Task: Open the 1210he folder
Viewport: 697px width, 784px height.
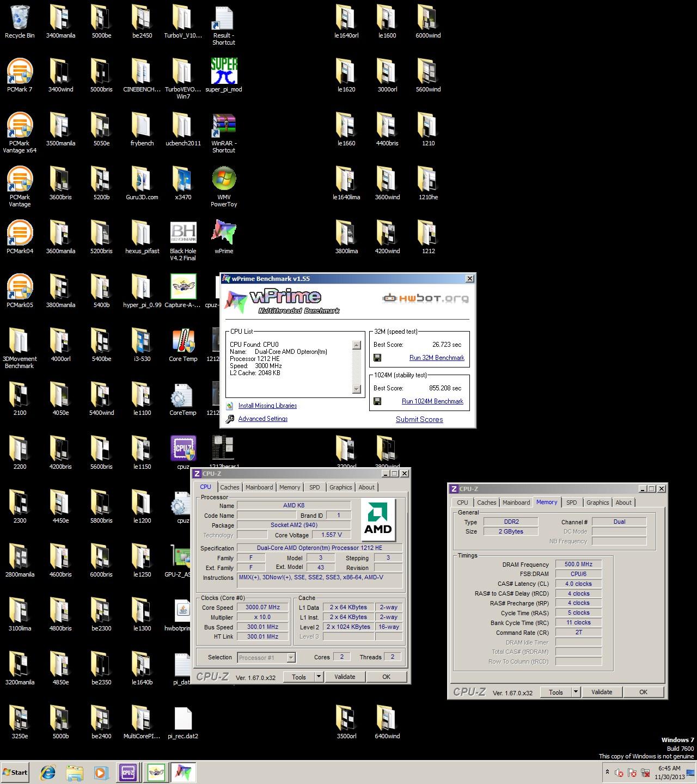Action: [428, 183]
